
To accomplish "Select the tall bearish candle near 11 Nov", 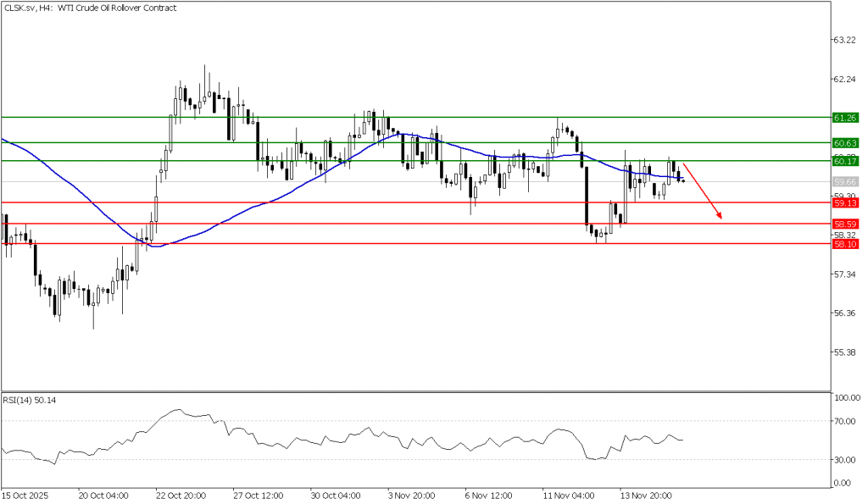I will 585,195.
